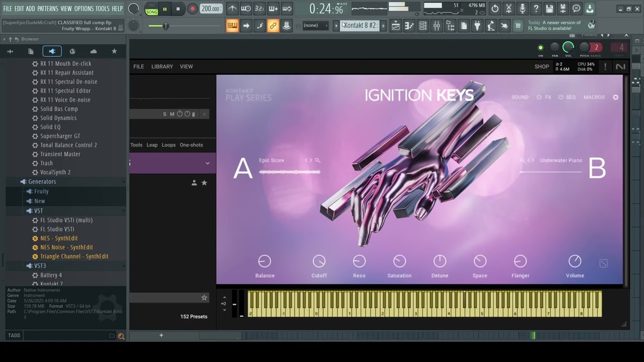Select Battery 4 in VST3 list
The image size is (644, 362).
click(51, 276)
